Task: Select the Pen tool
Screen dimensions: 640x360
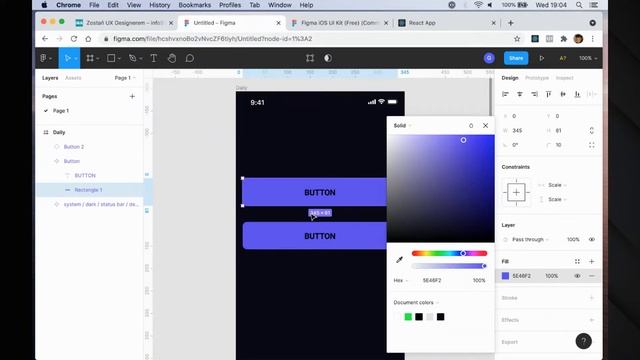Action: 133,58
